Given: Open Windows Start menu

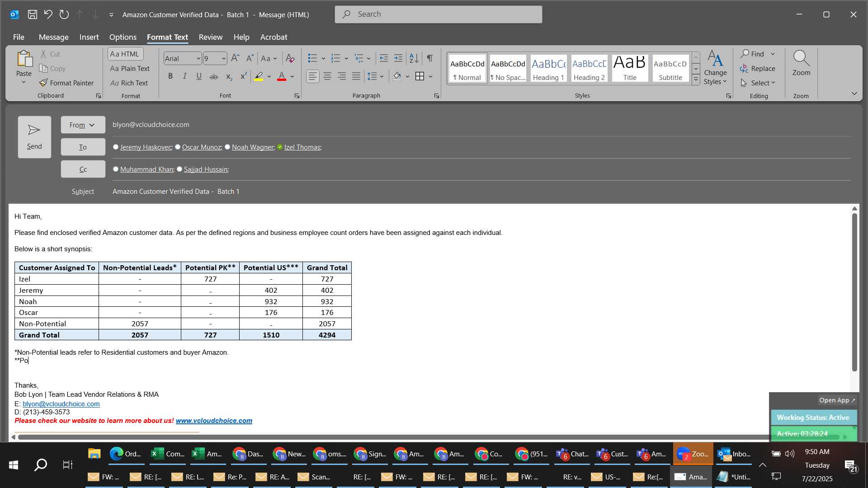Looking at the screenshot, I should (14, 465).
